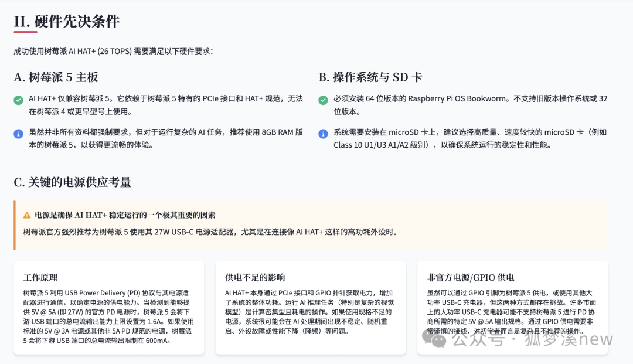
Task: Click the paragraph text inside the 供电不足的影响 card
Action: [310, 311]
